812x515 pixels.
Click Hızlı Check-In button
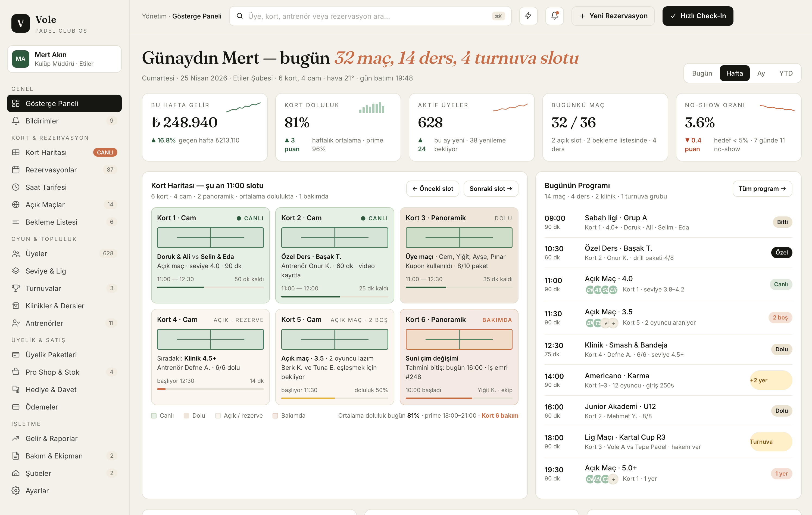[697, 16]
